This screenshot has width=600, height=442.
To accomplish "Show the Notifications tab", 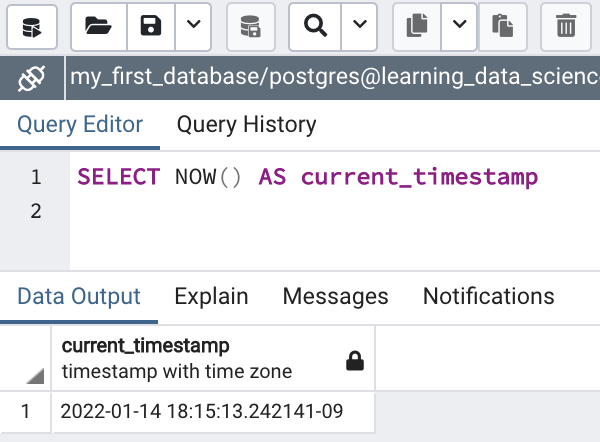I will [488, 296].
